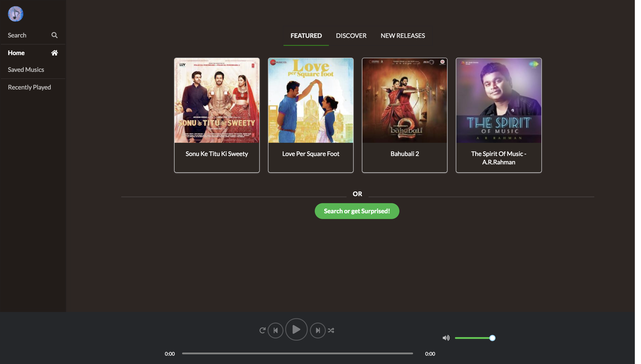Click the total duration 0:00 label right of the seek bar

point(430,354)
